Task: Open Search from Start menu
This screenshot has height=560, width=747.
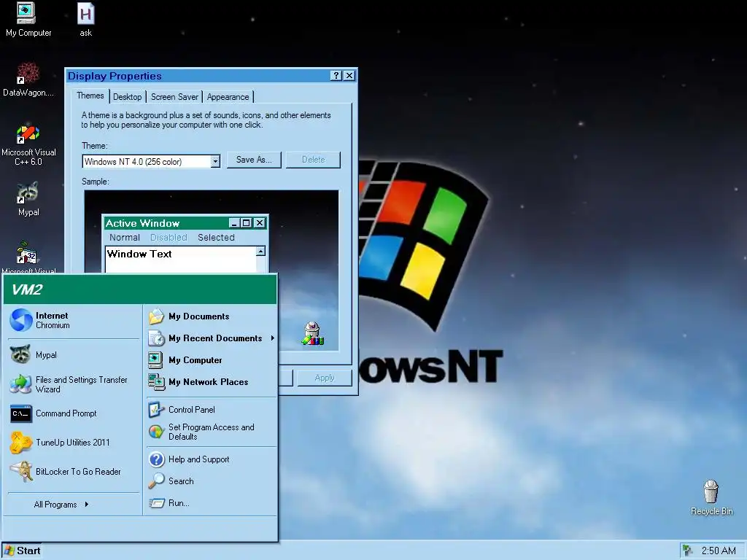Action: point(212,481)
